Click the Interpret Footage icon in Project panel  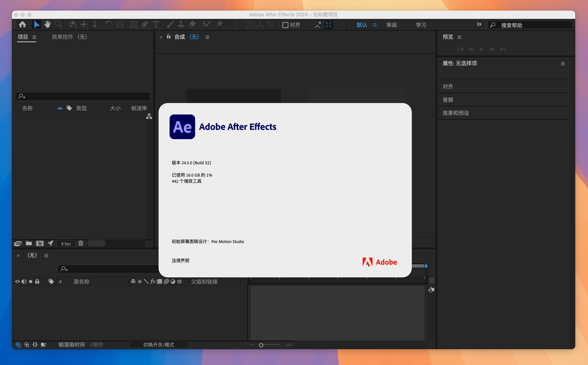(x=18, y=243)
